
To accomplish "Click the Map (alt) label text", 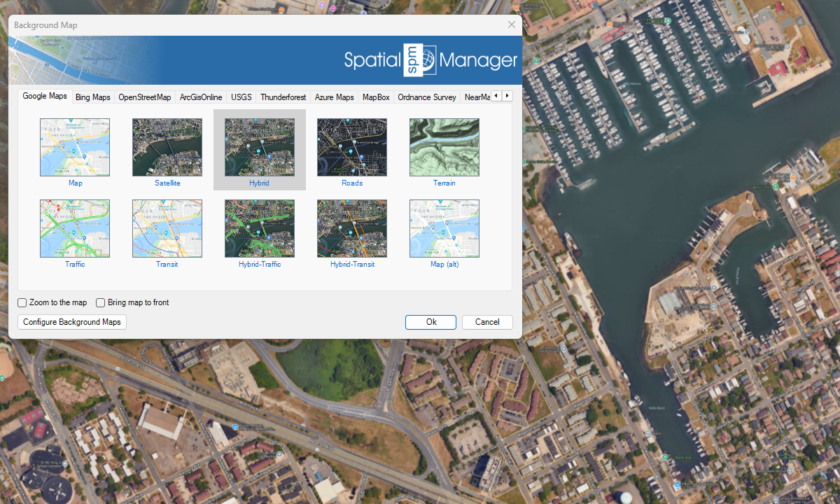I will click(x=444, y=265).
